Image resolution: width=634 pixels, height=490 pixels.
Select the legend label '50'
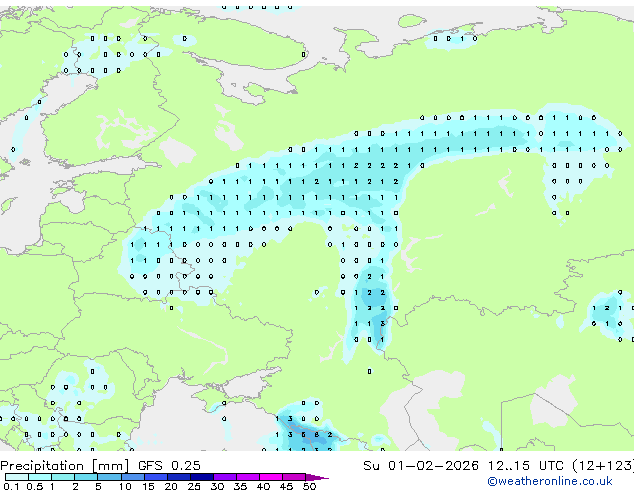309,486
